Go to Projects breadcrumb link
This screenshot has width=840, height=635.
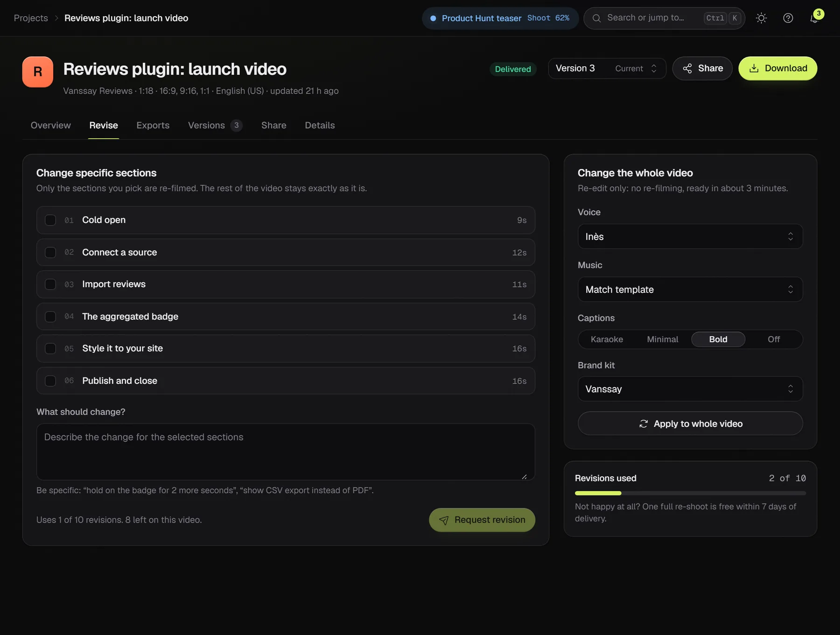(x=31, y=18)
